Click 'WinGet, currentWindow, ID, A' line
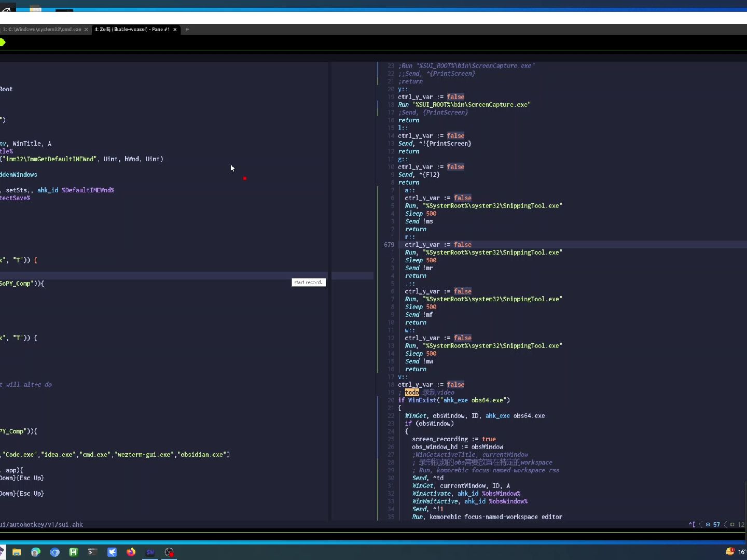This screenshot has height=560, width=747. pos(461,486)
